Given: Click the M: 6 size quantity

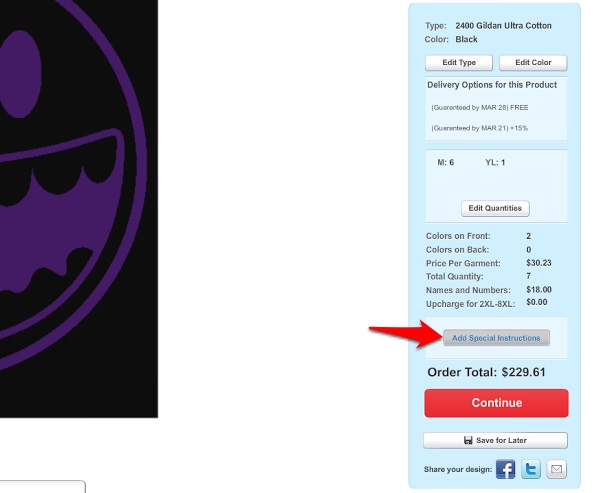Looking at the screenshot, I should 445,162.
